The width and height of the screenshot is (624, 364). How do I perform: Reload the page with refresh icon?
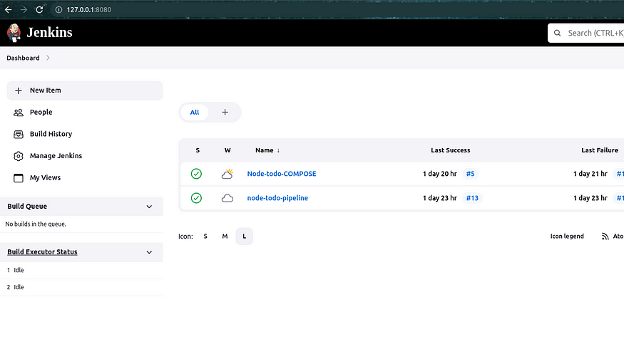coord(39,9)
